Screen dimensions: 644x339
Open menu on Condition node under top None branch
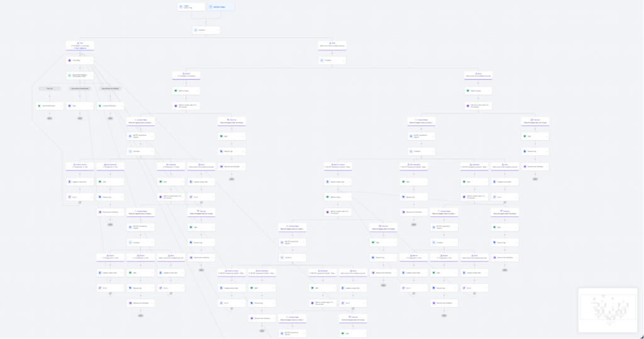343,60
